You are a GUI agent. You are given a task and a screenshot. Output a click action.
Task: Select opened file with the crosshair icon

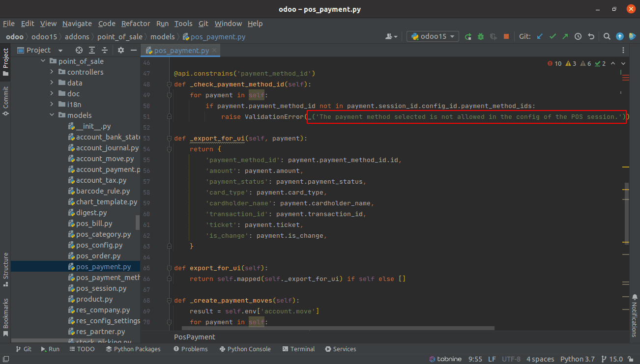79,50
